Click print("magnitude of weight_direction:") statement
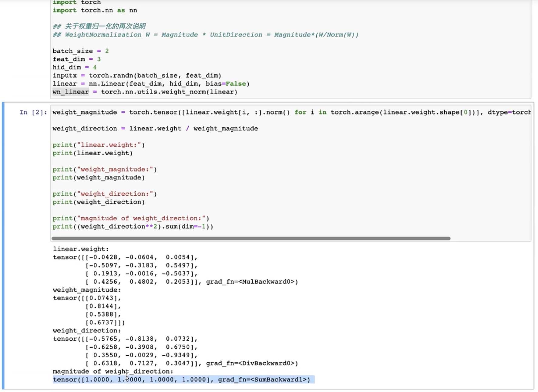538x392 pixels. [131, 218]
